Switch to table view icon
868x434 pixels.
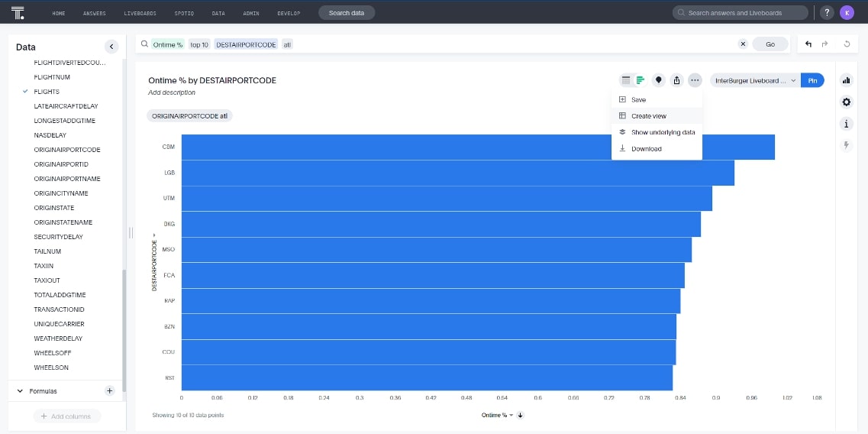click(x=626, y=80)
